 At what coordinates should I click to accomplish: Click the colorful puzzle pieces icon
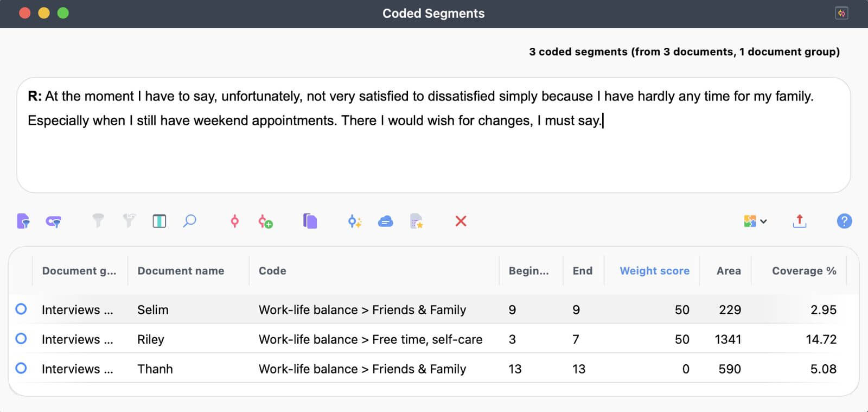point(750,221)
